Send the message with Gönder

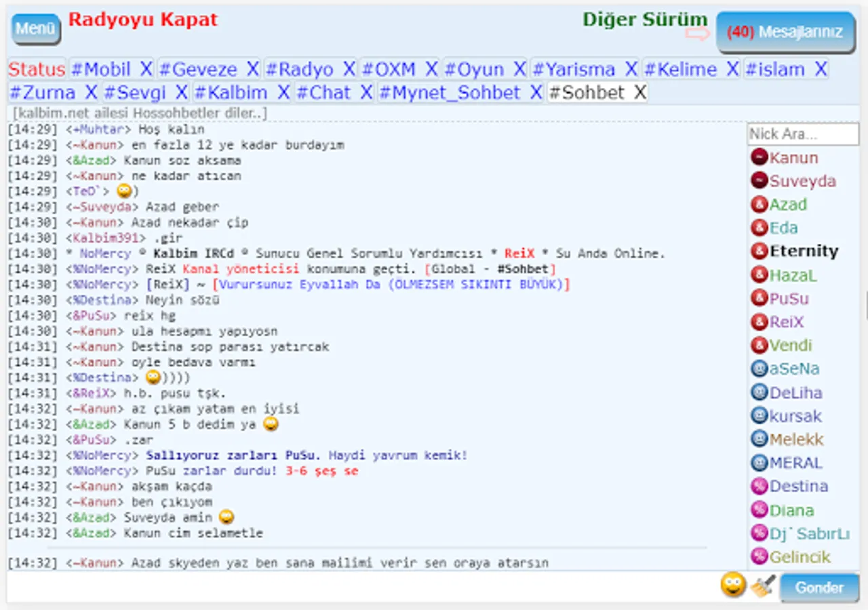coord(819,588)
